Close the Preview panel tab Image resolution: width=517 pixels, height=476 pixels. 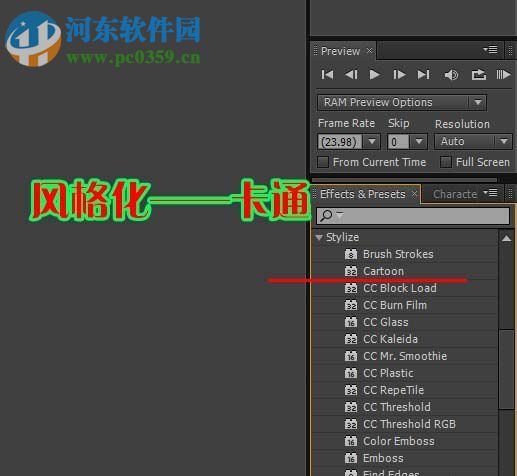[369, 51]
